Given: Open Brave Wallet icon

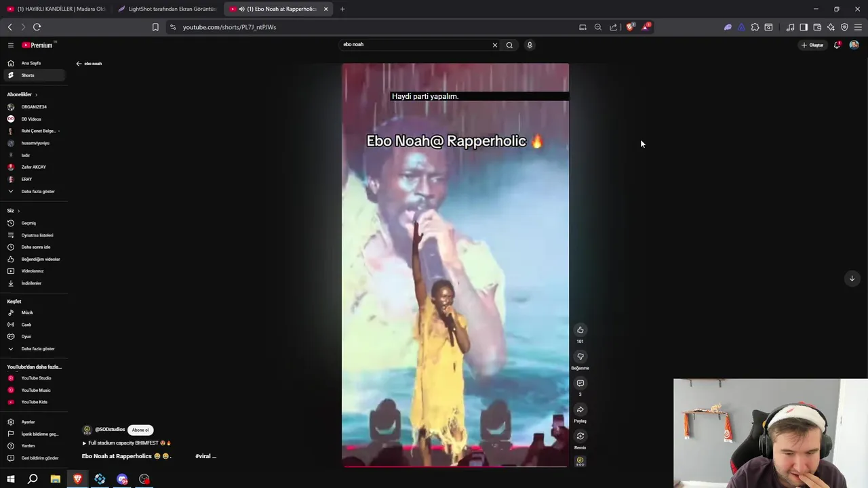Looking at the screenshot, I should pos(817,27).
